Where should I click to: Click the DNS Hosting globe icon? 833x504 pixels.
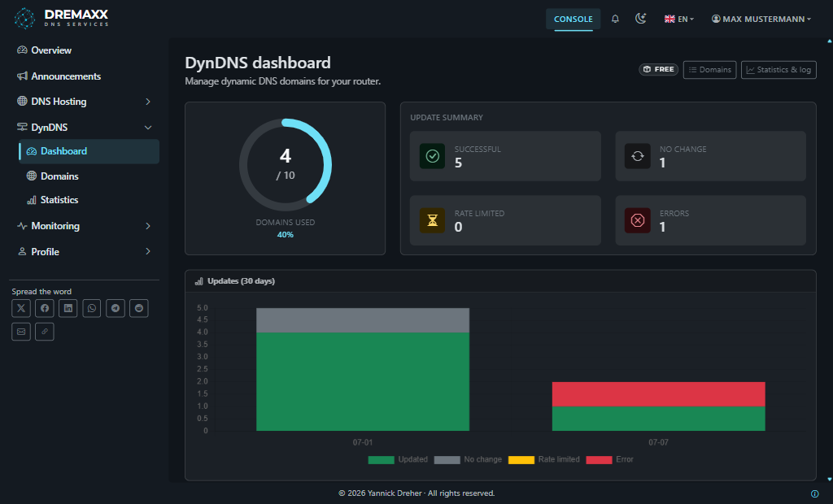(22, 101)
